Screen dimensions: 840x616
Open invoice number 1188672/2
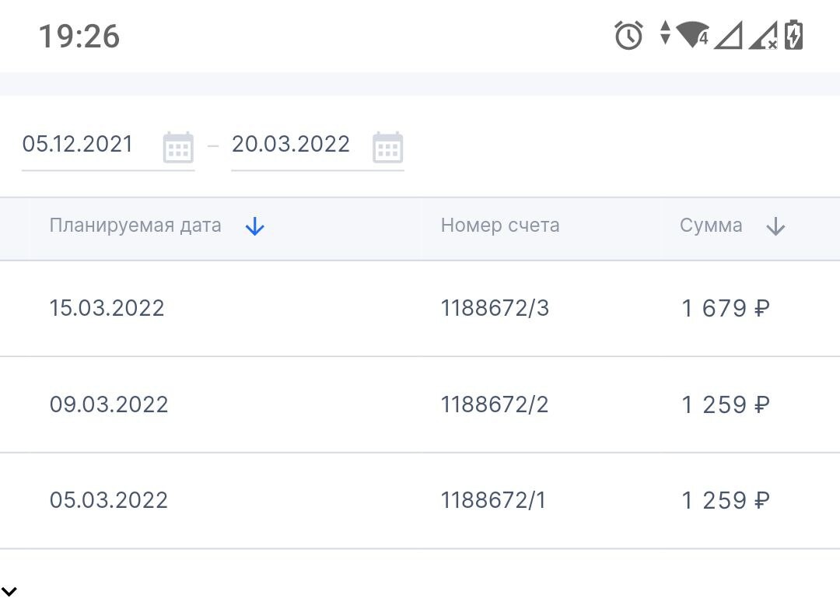coord(495,405)
